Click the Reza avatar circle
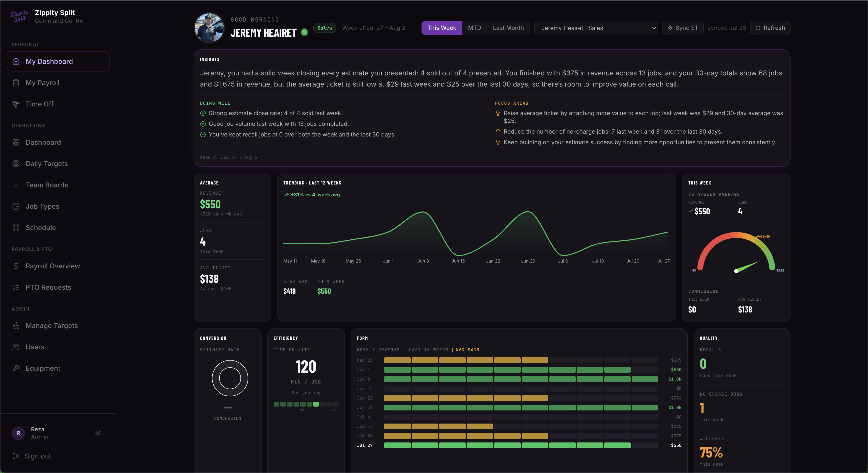This screenshot has height=473, width=868. coord(18,433)
